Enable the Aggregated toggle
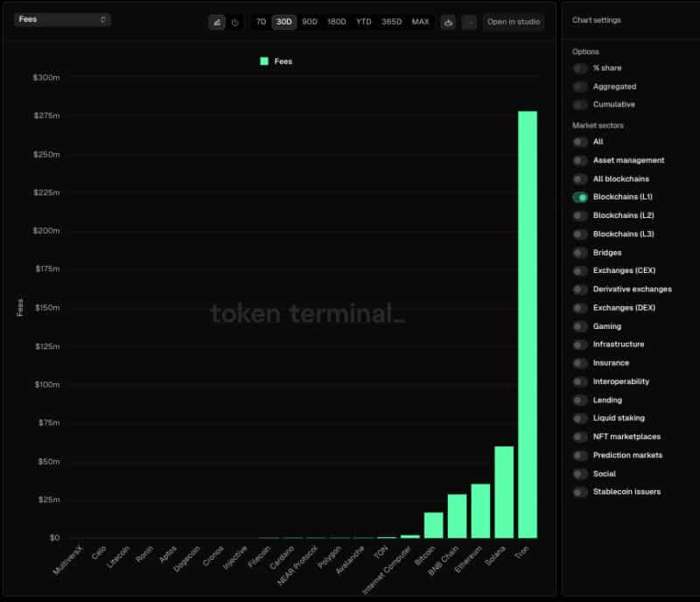Screen dimensions: 700x602 [580, 87]
